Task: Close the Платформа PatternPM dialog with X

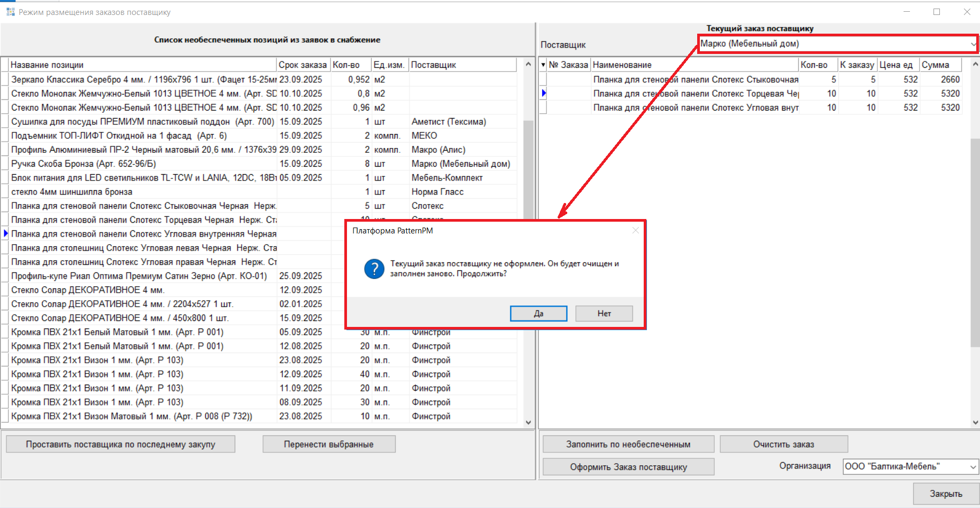Action: (635, 230)
